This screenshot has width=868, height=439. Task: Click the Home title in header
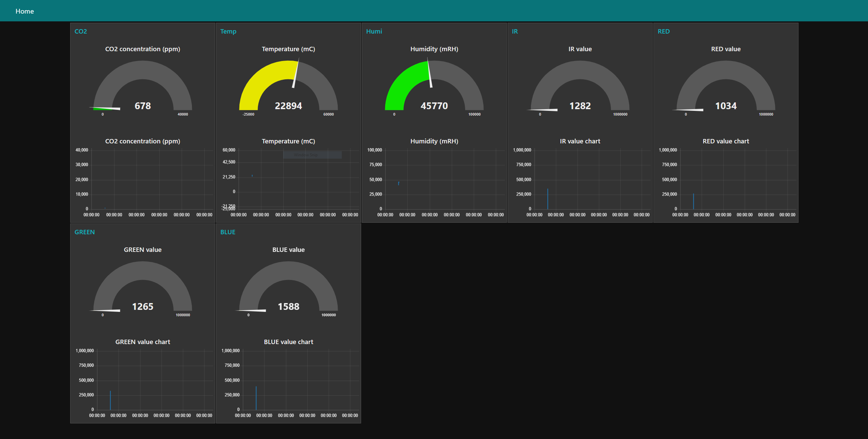point(25,11)
